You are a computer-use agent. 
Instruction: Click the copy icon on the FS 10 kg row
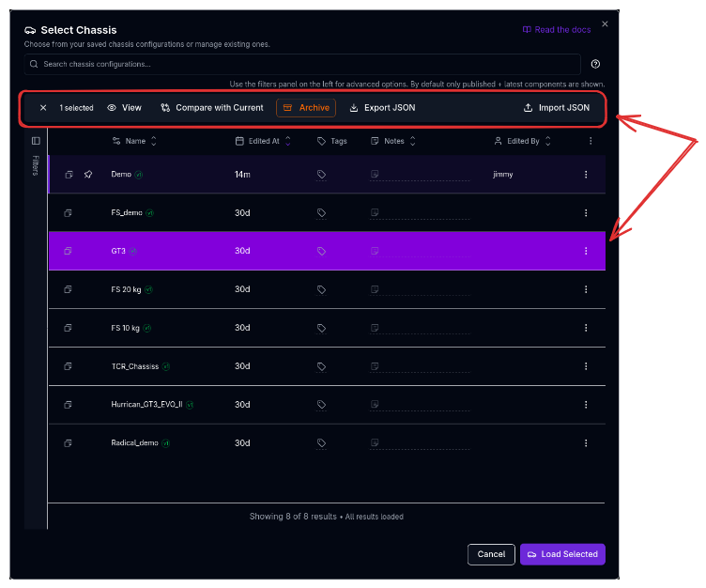click(69, 328)
